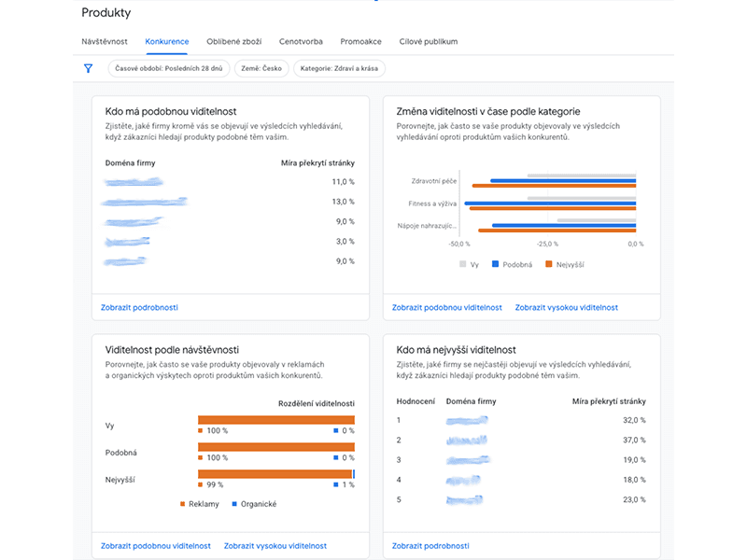Open the filter funnel icon

88,68
